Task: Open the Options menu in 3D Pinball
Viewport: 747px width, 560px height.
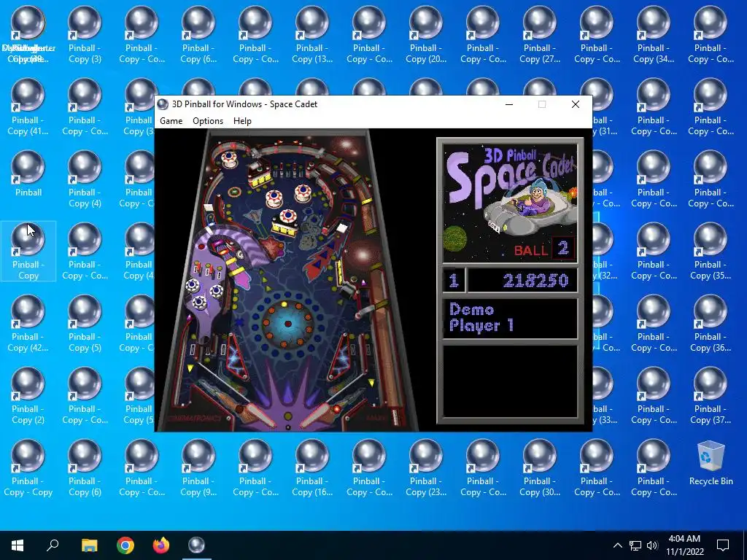Action: point(208,121)
